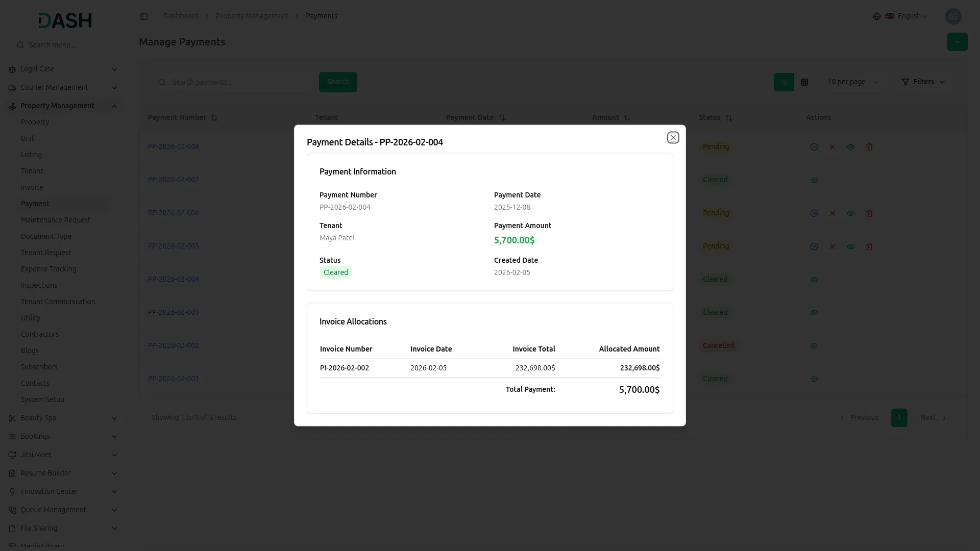
Task: Open the 10 per page dropdown
Action: pyautogui.click(x=852, y=82)
